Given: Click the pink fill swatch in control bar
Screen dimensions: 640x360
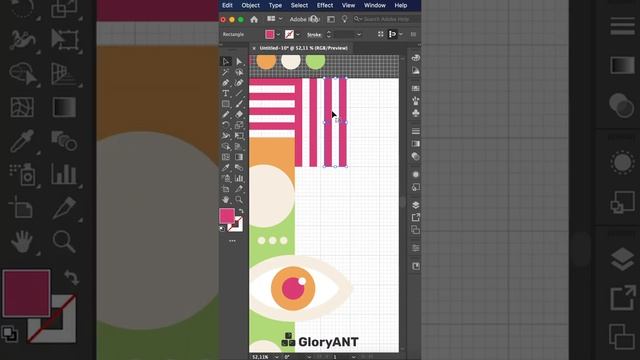Looking at the screenshot, I should 269,34.
